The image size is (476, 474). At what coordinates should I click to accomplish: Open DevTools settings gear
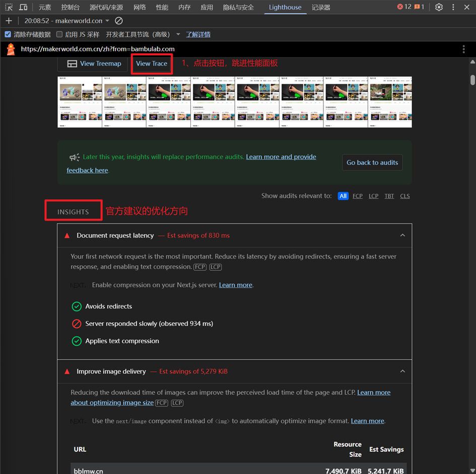click(x=439, y=7)
